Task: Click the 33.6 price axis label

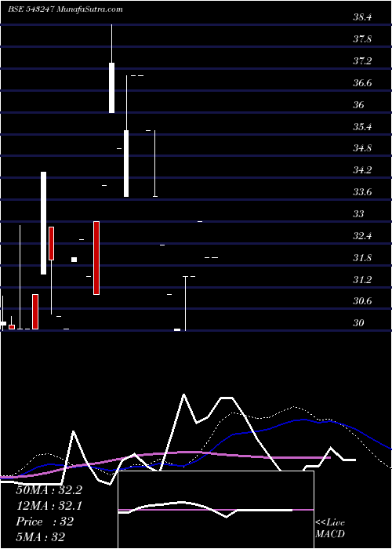Action: pyautogui.click(x=362, y=192)
